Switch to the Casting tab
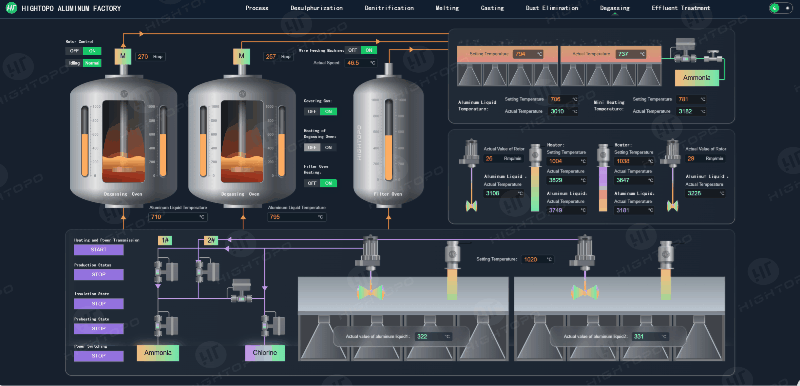This screenshot has width=800, height=386. point(492,8)
